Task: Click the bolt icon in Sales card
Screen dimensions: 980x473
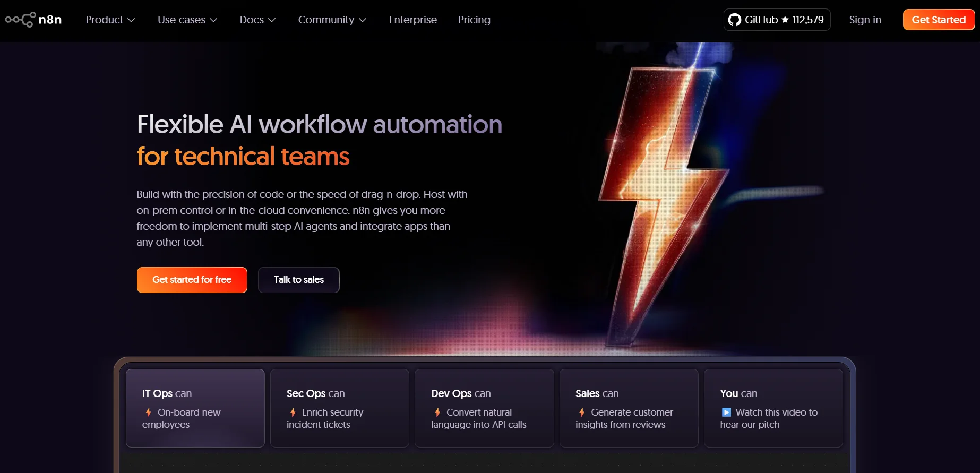Action: [582, 412]
